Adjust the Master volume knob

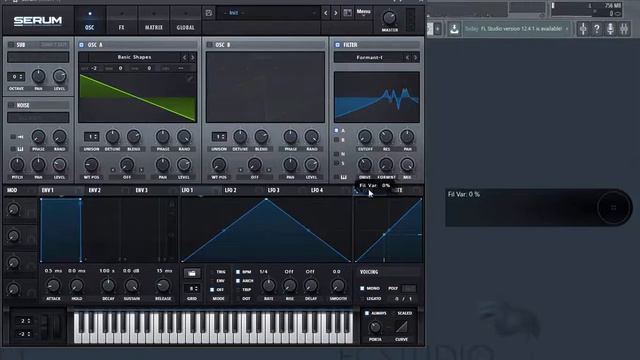coord(389,18)
